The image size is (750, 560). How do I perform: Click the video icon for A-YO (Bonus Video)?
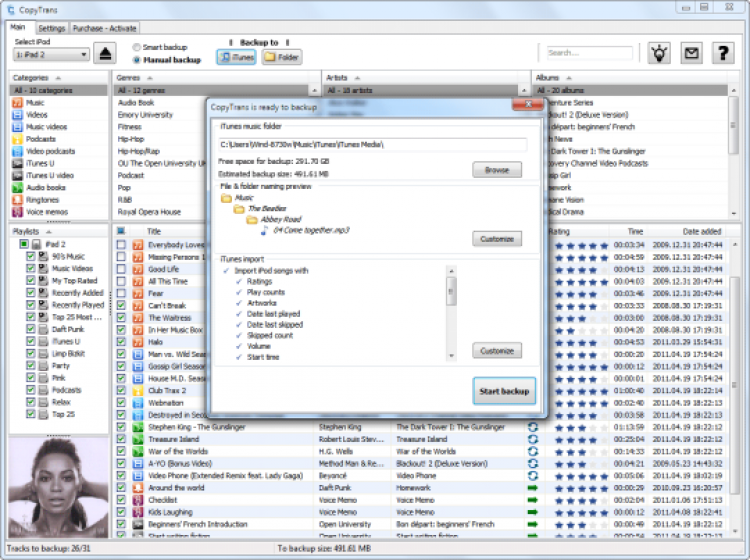point(138,463)
